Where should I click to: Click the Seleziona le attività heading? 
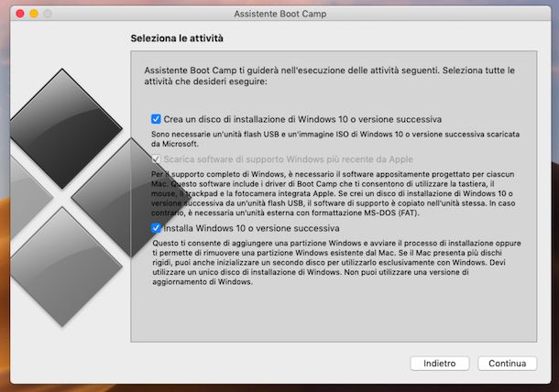click(177, 38)
